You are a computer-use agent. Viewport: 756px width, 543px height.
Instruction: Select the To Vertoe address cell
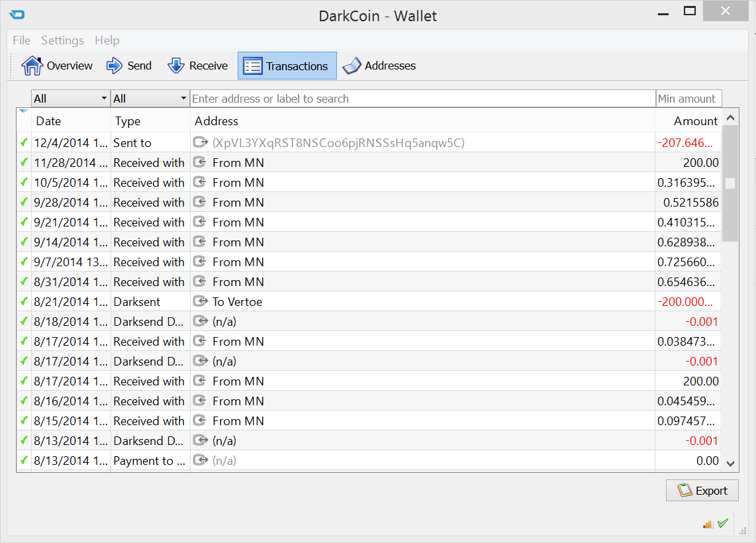point(422,301)
